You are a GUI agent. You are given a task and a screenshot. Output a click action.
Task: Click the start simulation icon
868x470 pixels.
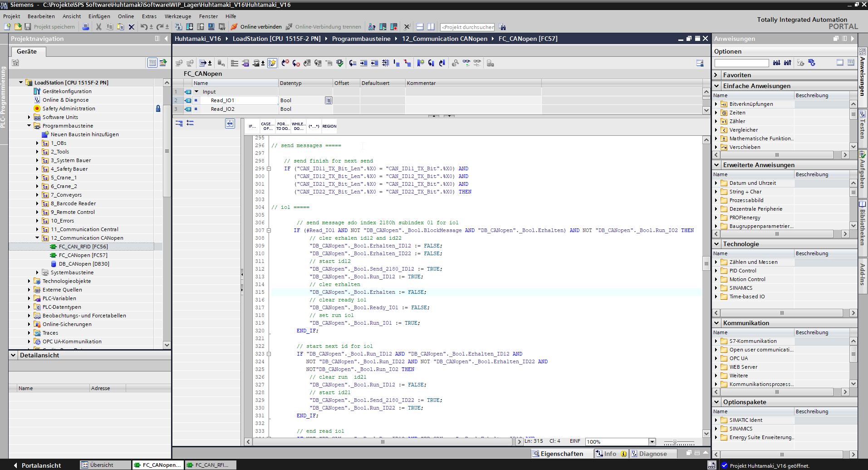point(211,27)
